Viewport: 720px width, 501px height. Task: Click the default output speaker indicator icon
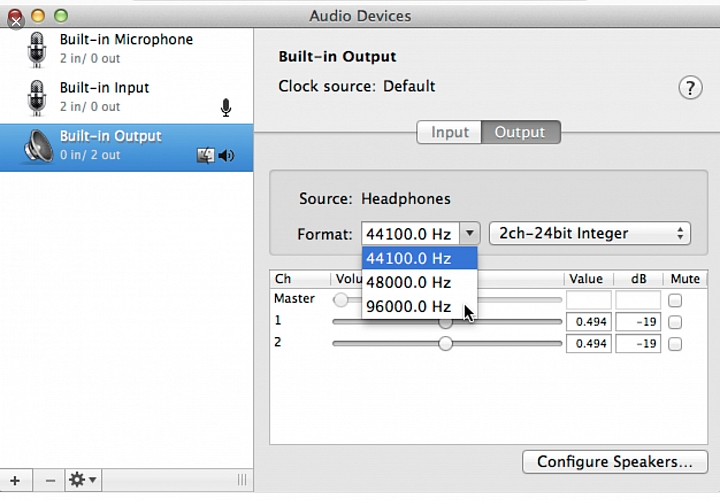pos(226,156)
